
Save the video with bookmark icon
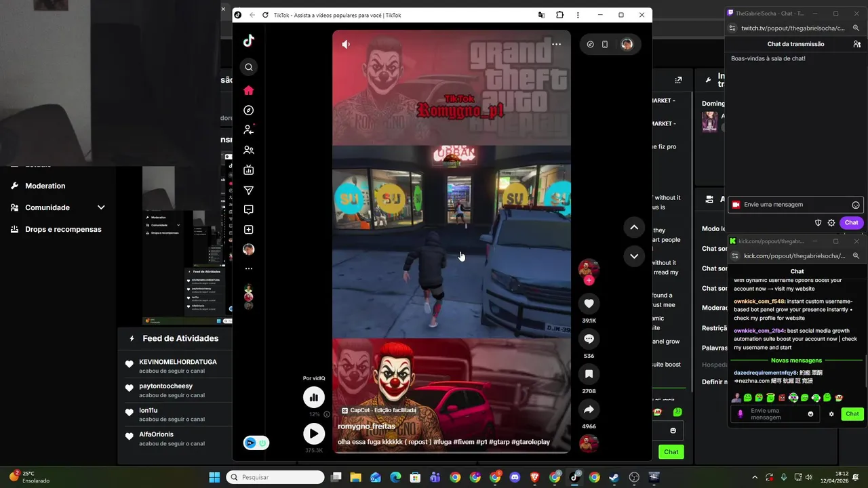[589, 374]
